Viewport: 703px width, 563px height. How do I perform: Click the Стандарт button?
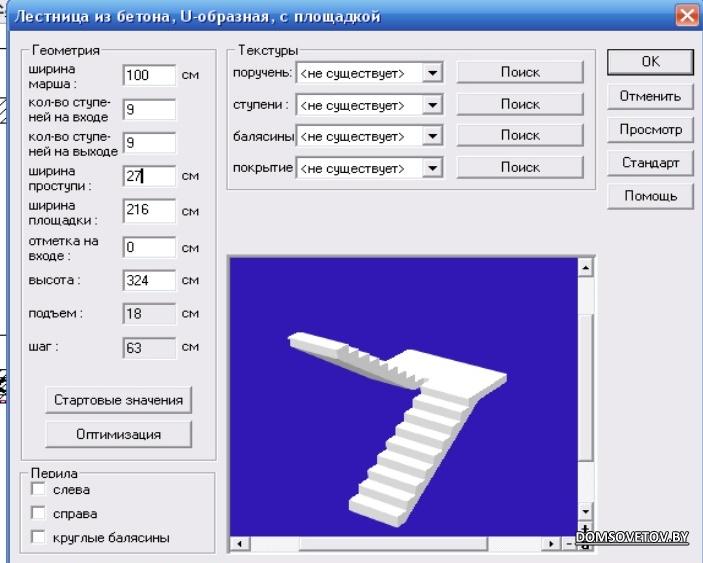pos(650,163)
